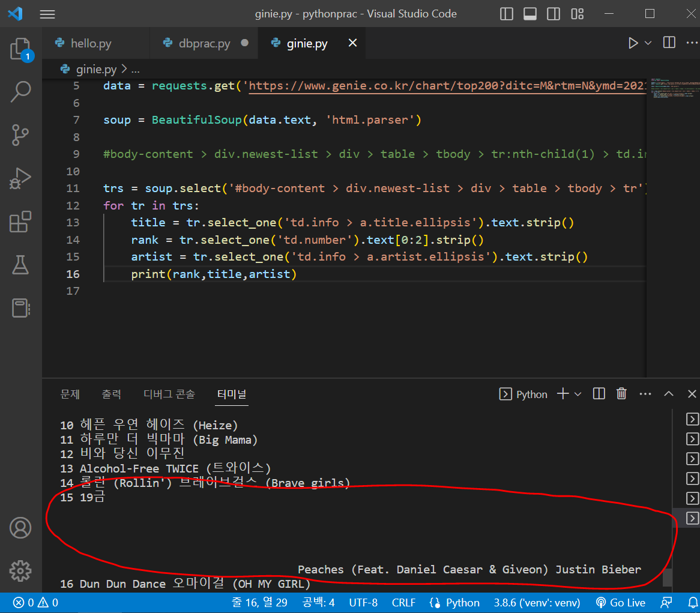Click ginie.py in the breadcrumb

click(96, 69)
